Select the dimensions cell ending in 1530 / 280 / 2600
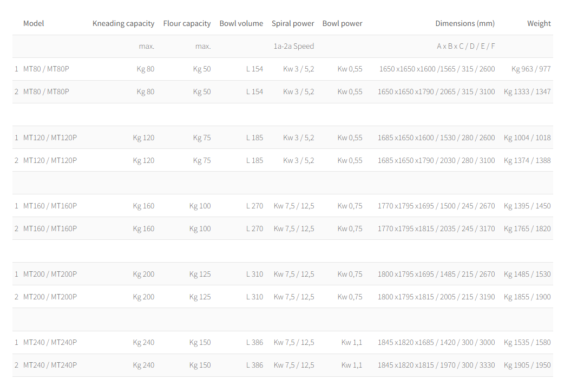 coord(436,138)
